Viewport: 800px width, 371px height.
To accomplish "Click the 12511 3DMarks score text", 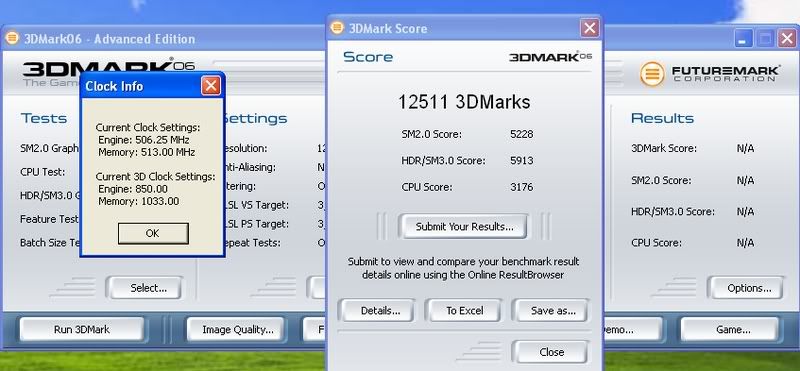I will click(x=464, y=102).
